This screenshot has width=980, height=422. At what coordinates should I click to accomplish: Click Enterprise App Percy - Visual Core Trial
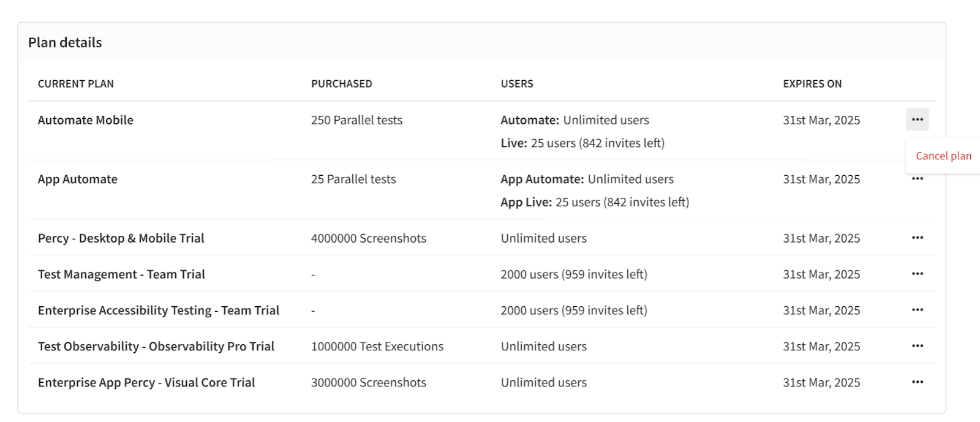(x=146, y=383)
